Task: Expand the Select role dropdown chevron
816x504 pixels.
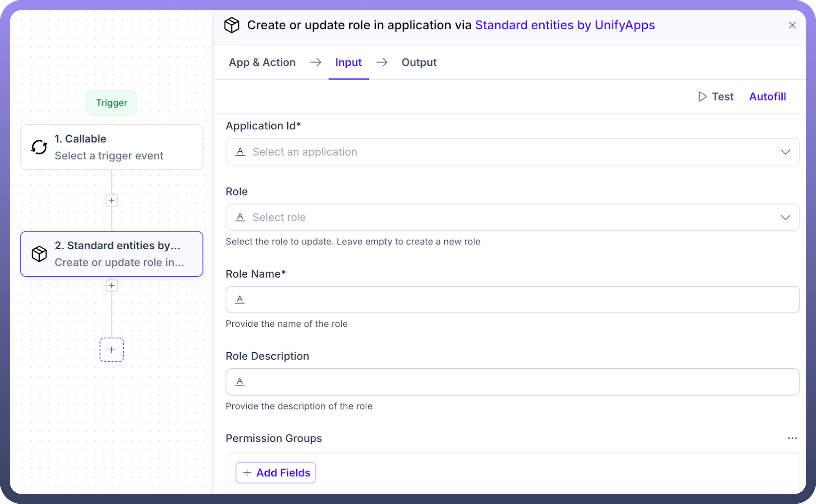Action: (x=785, y=218)
